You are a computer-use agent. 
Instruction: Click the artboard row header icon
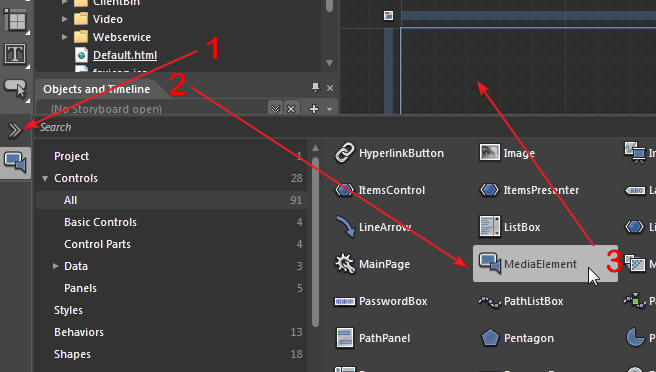(x=389, y=16)
